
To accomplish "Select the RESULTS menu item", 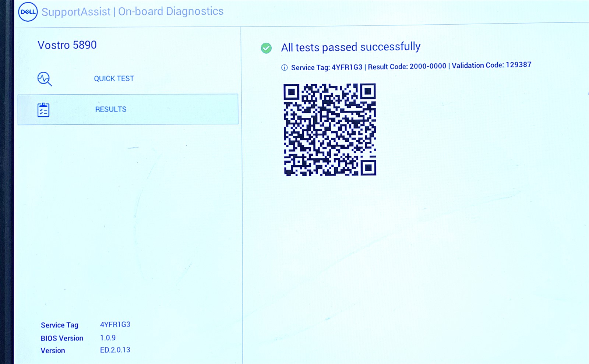I will coord(128,109).
